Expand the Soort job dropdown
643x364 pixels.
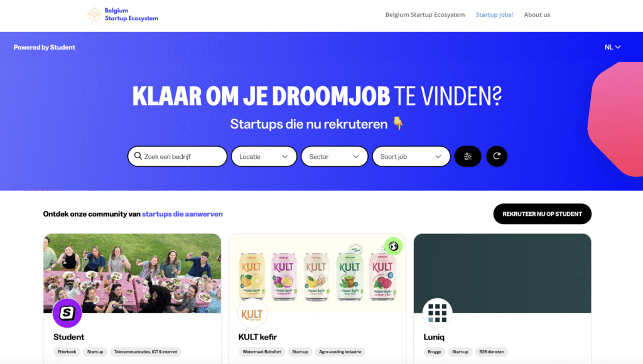click(x=411, y=157)
